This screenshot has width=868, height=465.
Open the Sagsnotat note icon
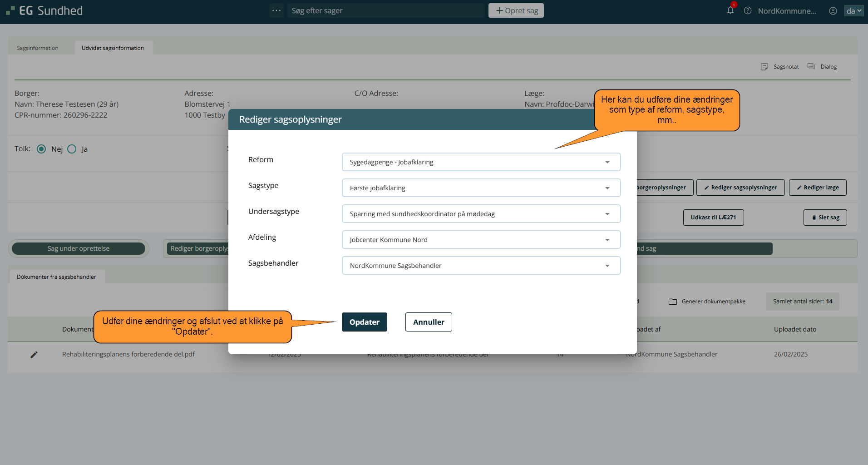[764, 67]
